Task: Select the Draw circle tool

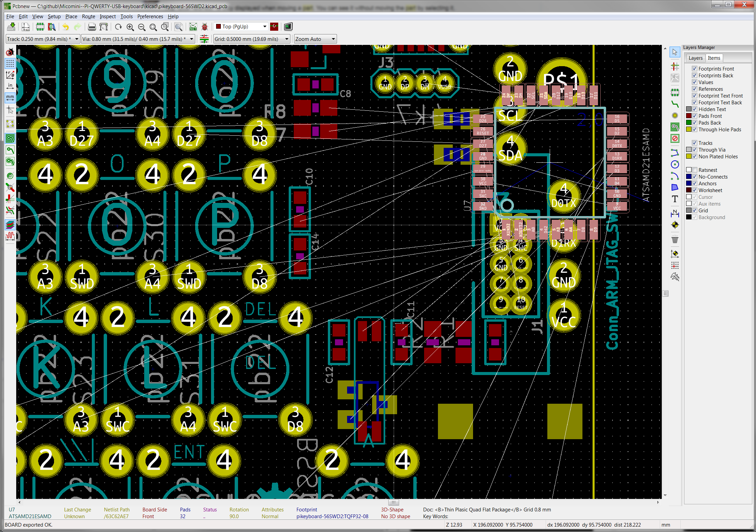Action: coord(675,164)
